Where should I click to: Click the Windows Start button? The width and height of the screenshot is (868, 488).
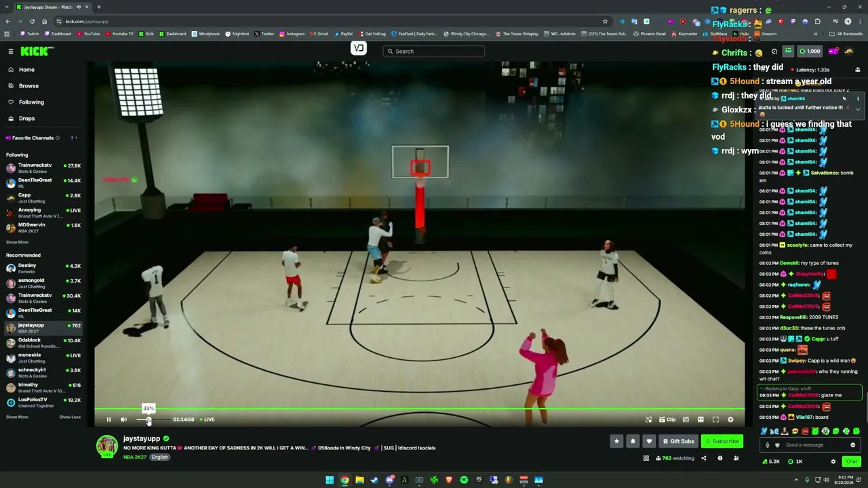click(x=330, y=480)
